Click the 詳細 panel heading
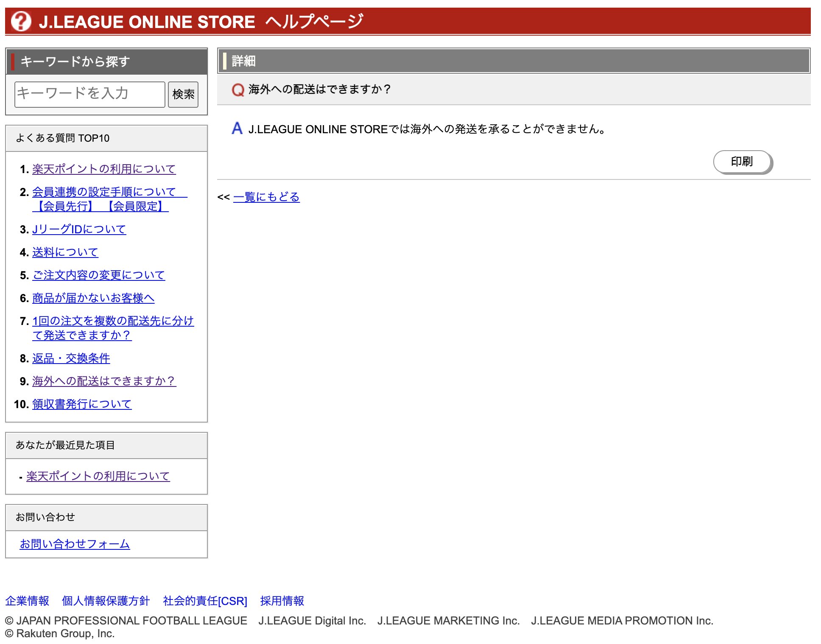This screenshot has width=821, height=644. click(243, 61)
